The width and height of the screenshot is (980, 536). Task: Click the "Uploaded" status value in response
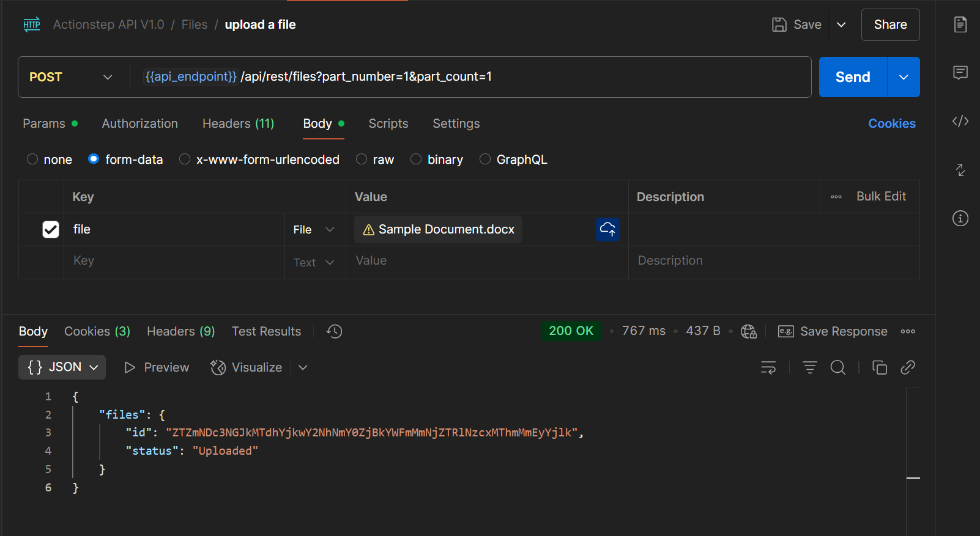pyautogui.click(x=225, y=451)
